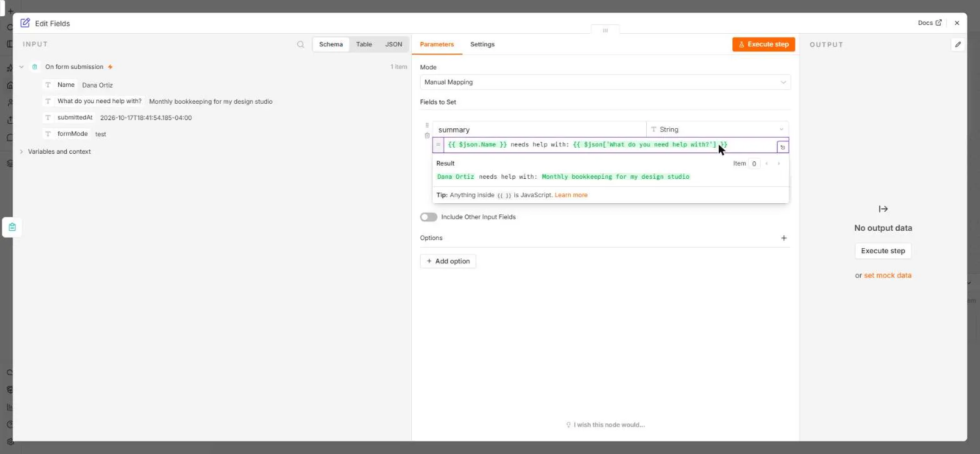Go to the next result item arrow
The width and height of the screenshot is (980, 454).
click(779, 164)
